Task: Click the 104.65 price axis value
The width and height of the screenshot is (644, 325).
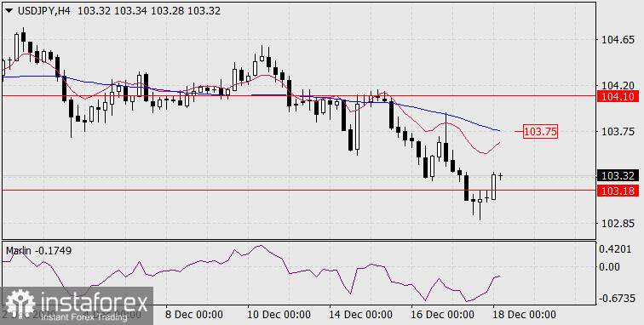Action: point(618,40)
